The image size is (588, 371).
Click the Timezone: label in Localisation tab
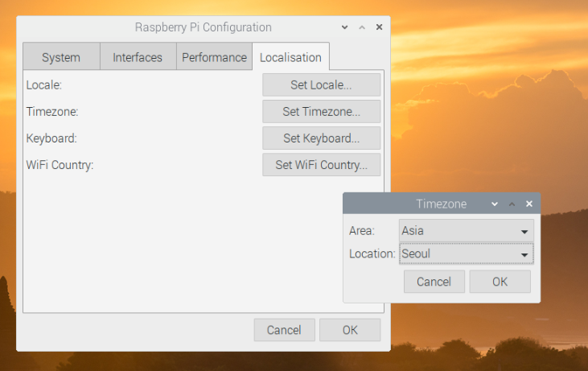coord(52,111)
